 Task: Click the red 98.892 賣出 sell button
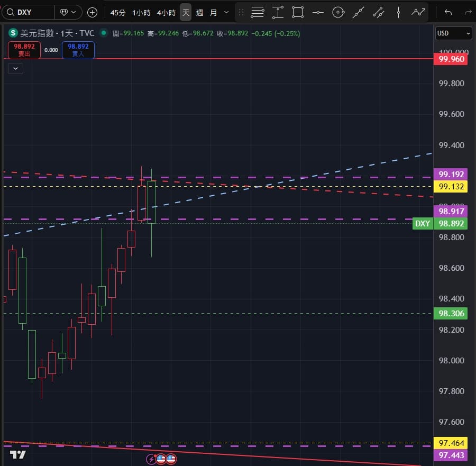pos(24,50)
